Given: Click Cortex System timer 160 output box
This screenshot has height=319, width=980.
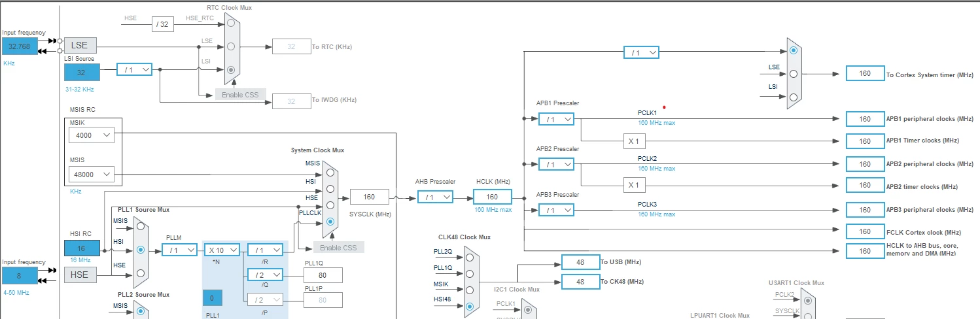Looking at the screenshot, I should pyautogui.click(x=865, y=73).
